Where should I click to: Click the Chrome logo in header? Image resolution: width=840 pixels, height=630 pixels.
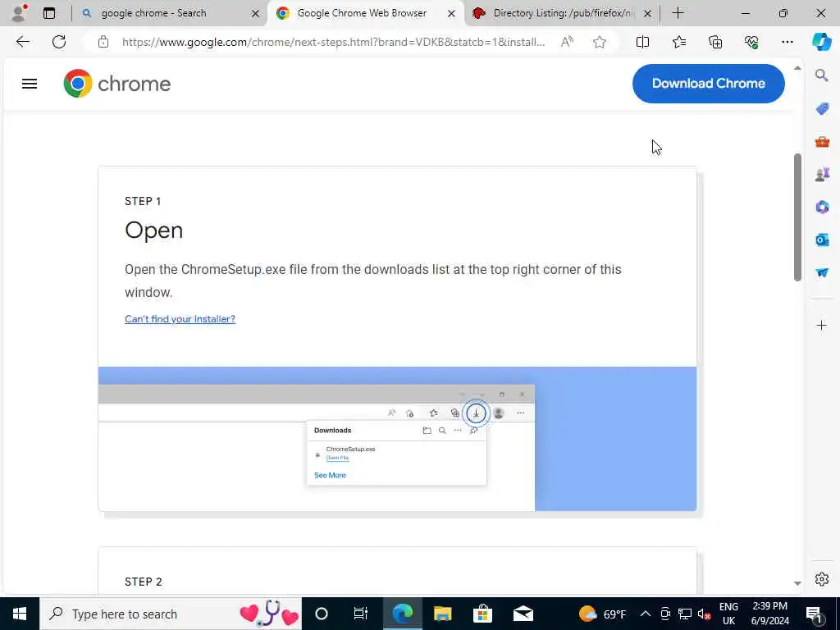point(116,84)
